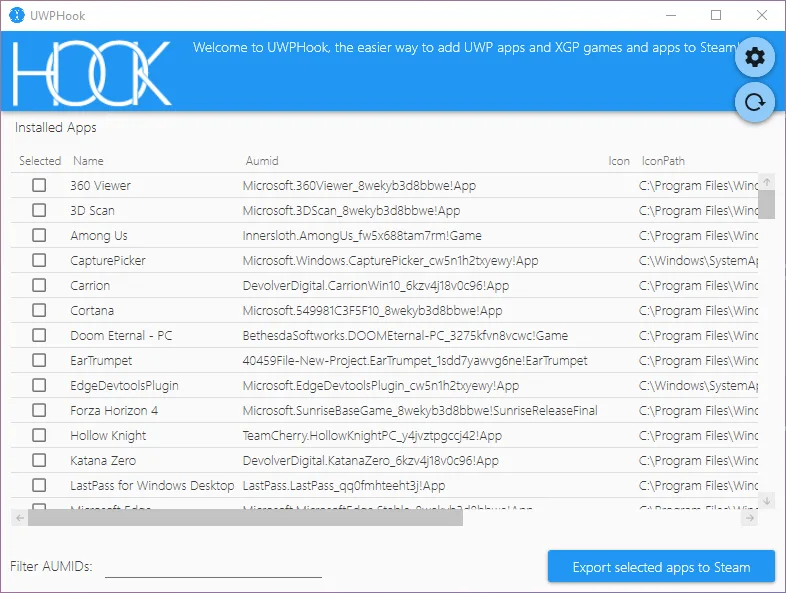The height and width of the screenshot is (593, 786).
Task: Click Microsoft.Windows.CapturePicker Aumid cell
Action: coord(390,261)
